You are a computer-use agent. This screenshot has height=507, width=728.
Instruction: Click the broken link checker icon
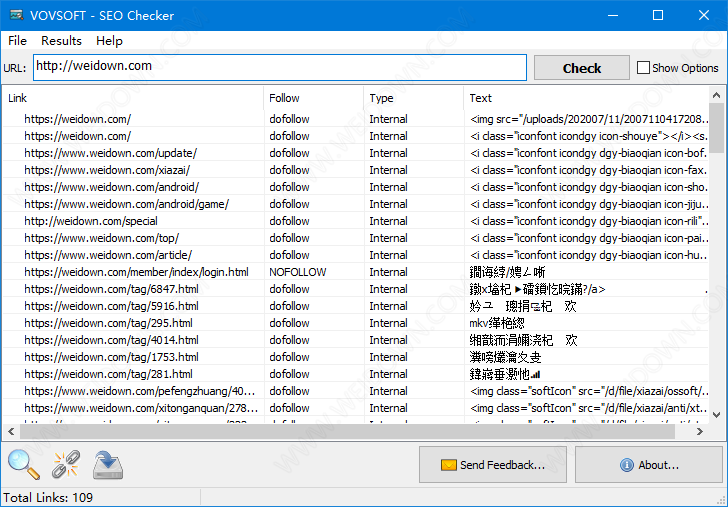click(65, 464)
